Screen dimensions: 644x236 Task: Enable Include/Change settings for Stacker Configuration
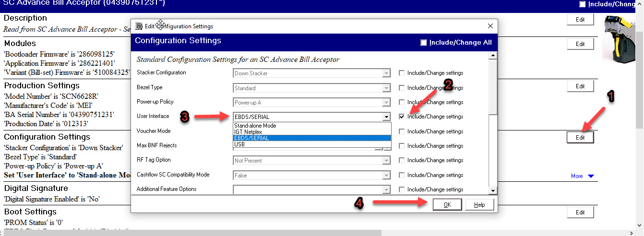coord(402,73)
